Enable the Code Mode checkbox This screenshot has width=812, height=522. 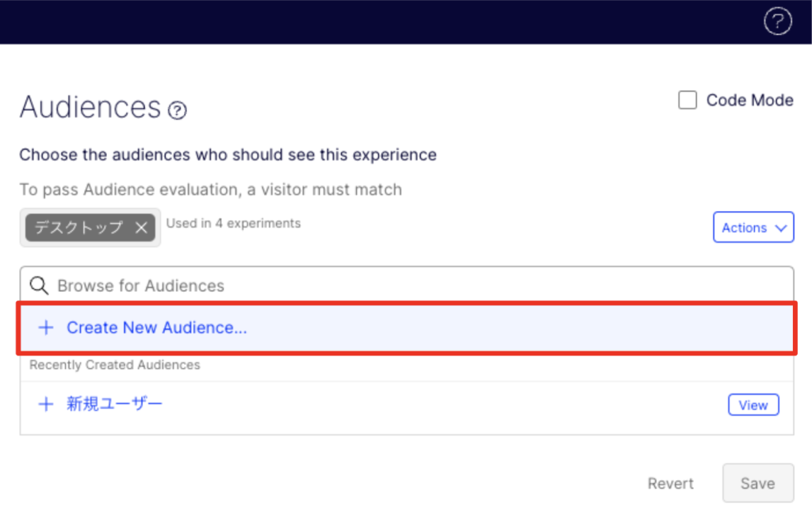coord(688,100)
